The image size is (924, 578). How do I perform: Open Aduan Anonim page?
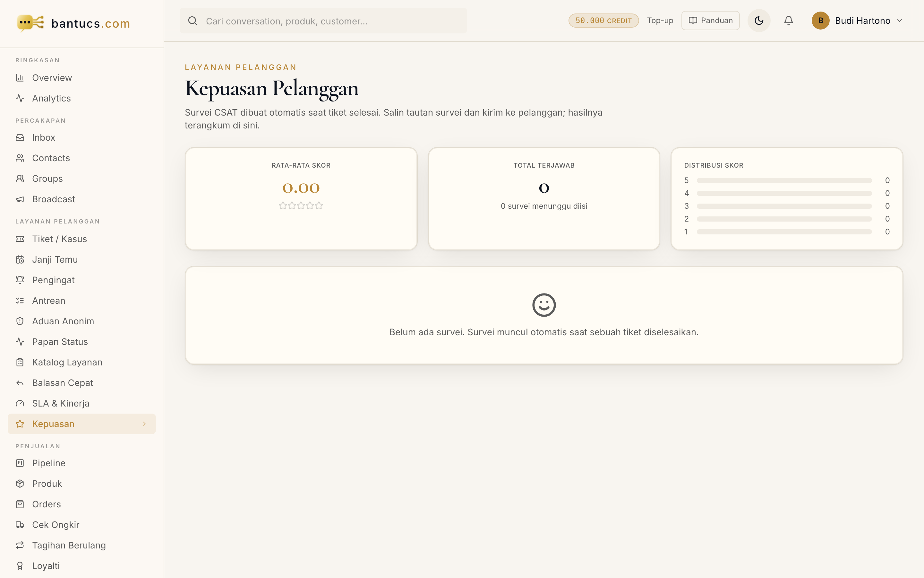pos(82,321)
